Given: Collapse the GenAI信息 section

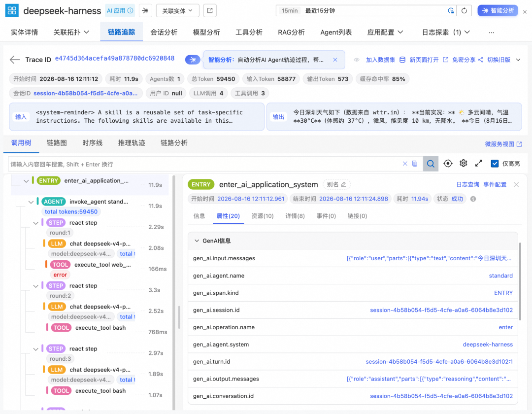Looking at the screenshot, I should (197, 241).
